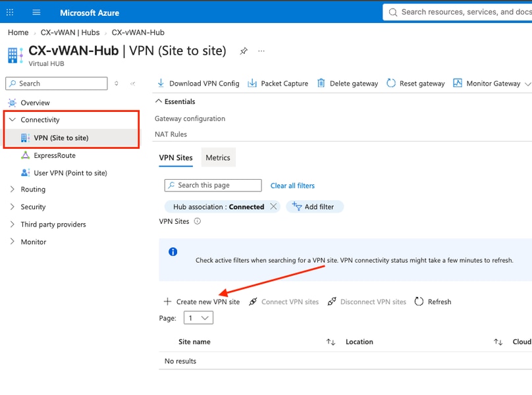Click the Location column header

pyautogui.click(x=359, y=342)
